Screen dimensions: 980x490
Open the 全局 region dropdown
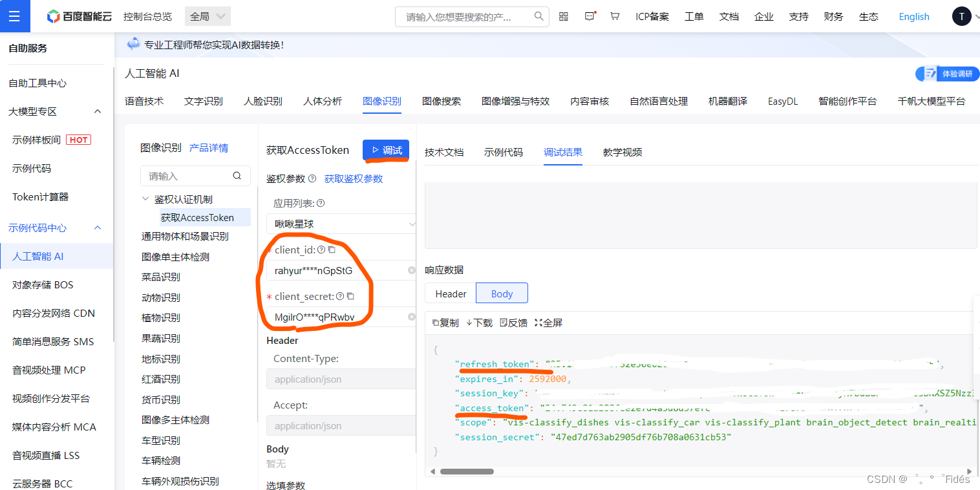coord(208,16)
